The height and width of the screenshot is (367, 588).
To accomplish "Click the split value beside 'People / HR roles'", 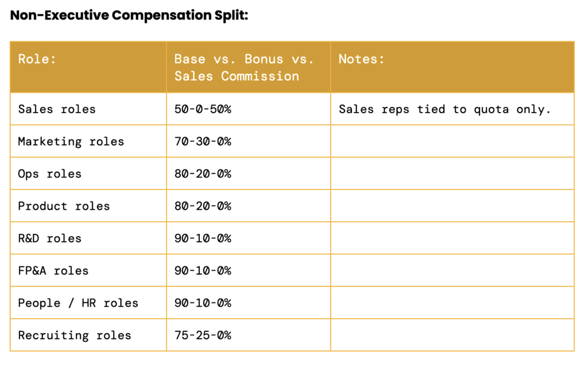I will point(203,303).
